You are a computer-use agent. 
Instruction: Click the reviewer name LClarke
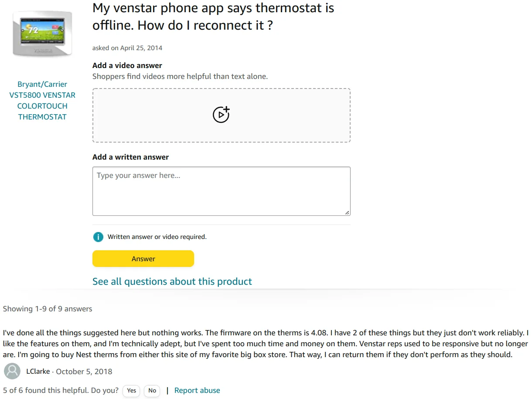pos(38,371)
